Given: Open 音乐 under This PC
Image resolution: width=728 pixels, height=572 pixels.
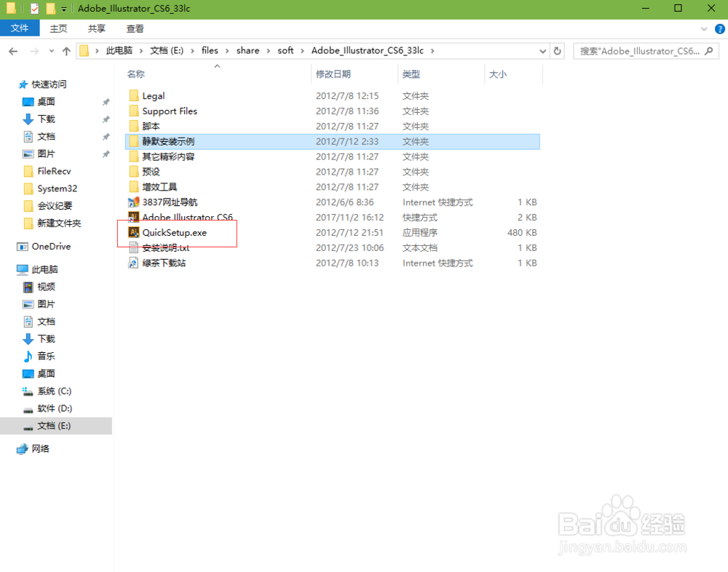Looking at the screenshot, I should click(46, 356).
